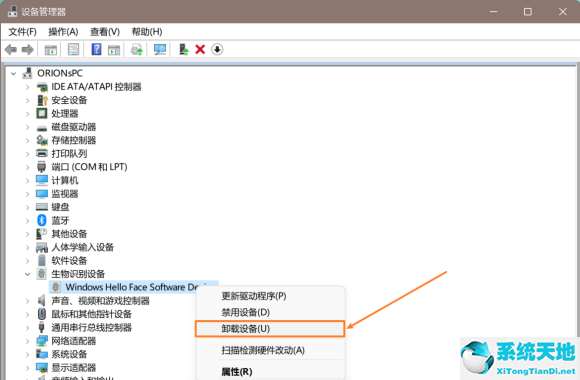The height and width of the screenshot is (380, 580).
Task: Collapse the 生物识别设备 category
Action: (27, 274)
